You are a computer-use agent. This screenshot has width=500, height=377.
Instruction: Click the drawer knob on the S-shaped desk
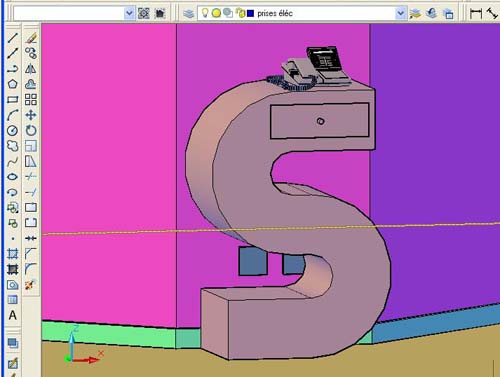click(320, 121)
